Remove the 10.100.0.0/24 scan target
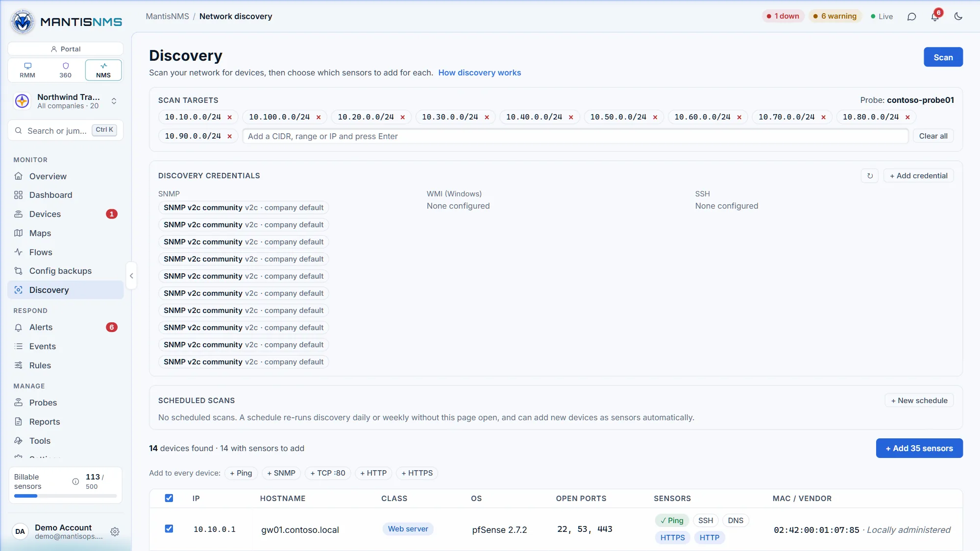Image resolution: width=980 pixels, height=551 pixels. pyautogui.click(x=318, y=117)
